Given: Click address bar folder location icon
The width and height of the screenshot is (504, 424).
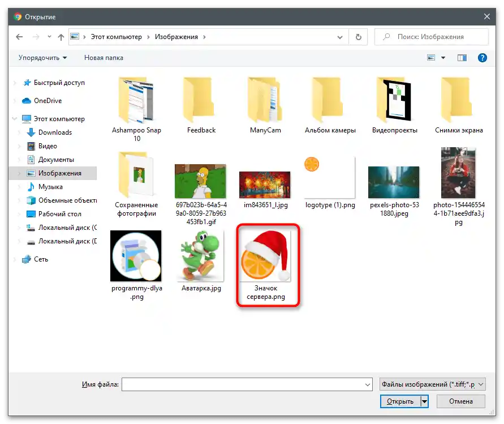Looking at the screenshot, I should coord(75,36).
